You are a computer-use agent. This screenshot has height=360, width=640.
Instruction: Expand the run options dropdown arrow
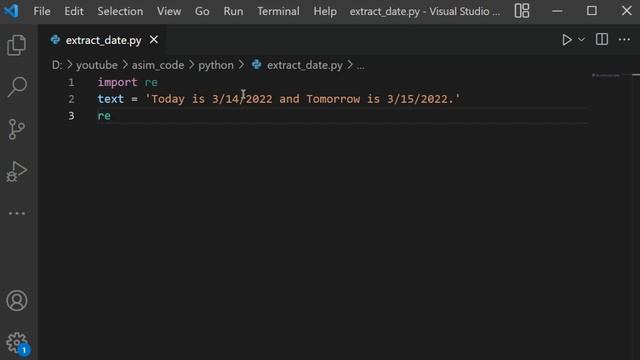tap(582, 40)
